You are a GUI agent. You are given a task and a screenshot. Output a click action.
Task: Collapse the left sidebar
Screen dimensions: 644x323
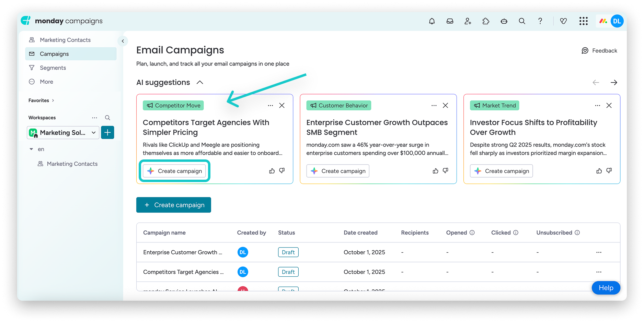coord(123,41)
